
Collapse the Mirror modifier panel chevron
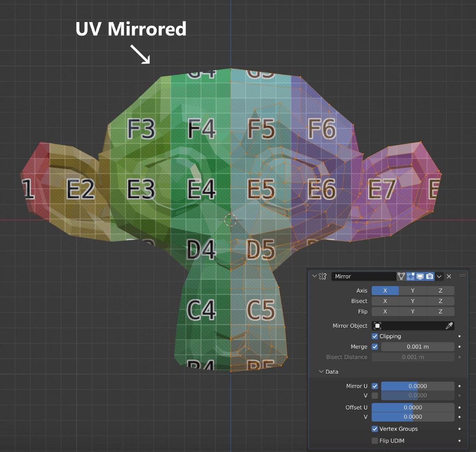pyautogui.click(x=315, y=276)
